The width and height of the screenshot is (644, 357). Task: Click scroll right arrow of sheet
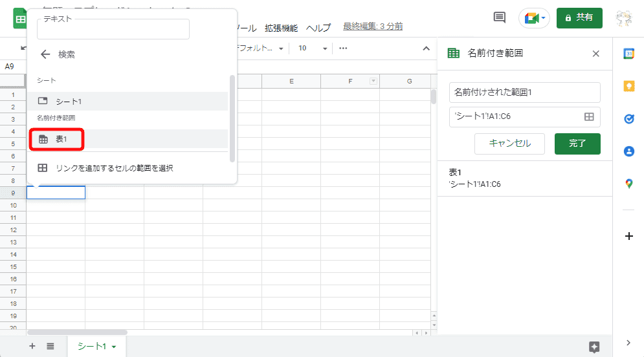(x=426, y=333)
